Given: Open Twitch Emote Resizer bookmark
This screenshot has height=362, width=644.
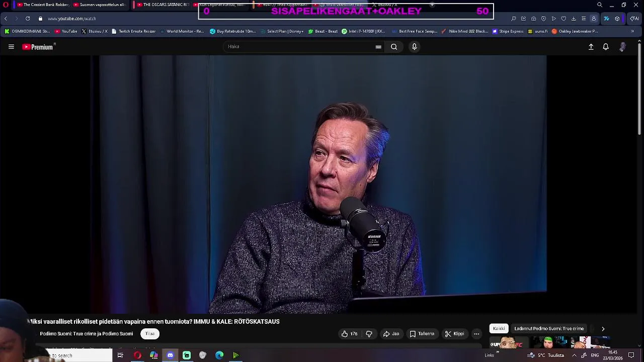Looking at the screenshot, I should (x=133, y=31).
